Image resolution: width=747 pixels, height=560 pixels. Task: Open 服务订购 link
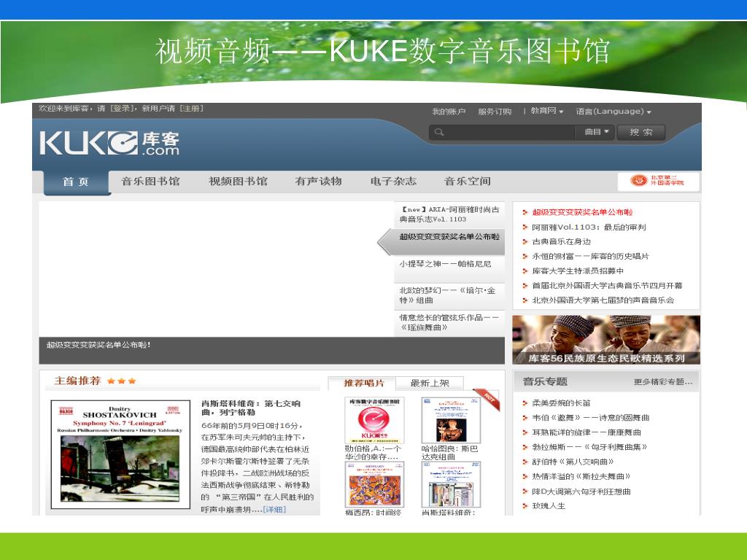click(495, 112)
